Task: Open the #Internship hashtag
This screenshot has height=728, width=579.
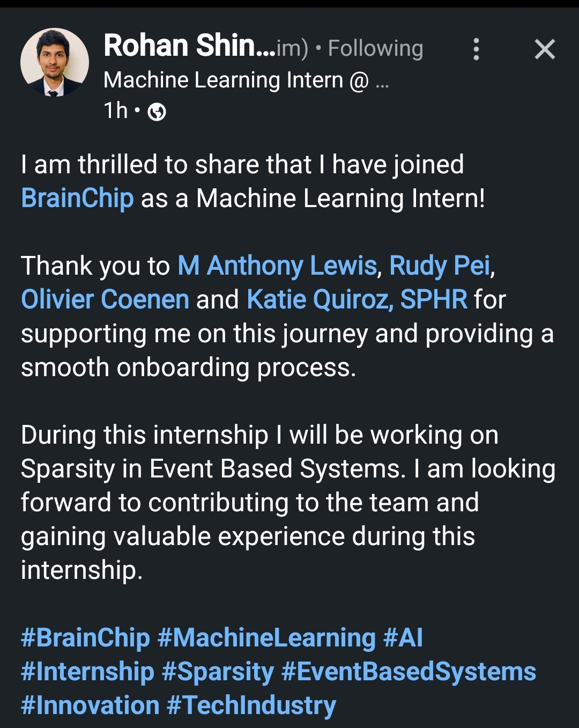Action: coord(87,672)
